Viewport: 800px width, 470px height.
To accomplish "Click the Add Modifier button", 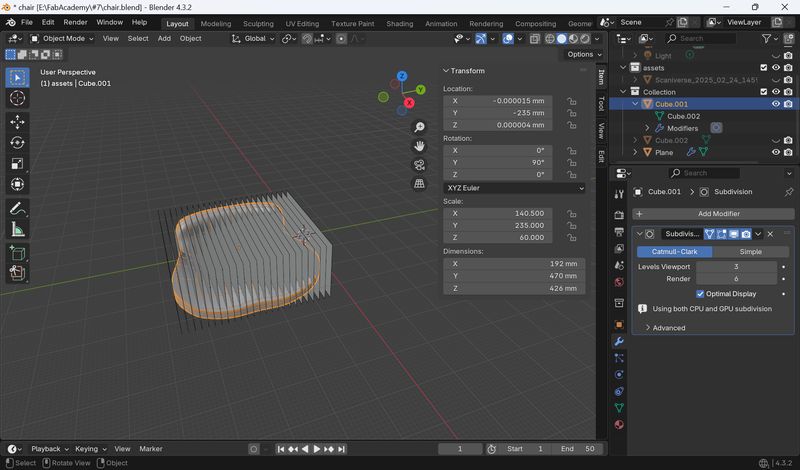I will (x=713, y=214).
